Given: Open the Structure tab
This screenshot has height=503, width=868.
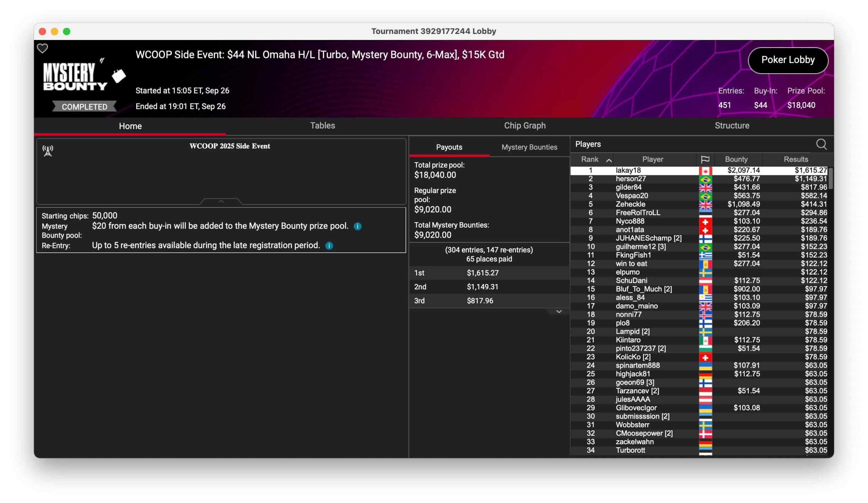Looking at the screenshot, I should pos(732,126).
